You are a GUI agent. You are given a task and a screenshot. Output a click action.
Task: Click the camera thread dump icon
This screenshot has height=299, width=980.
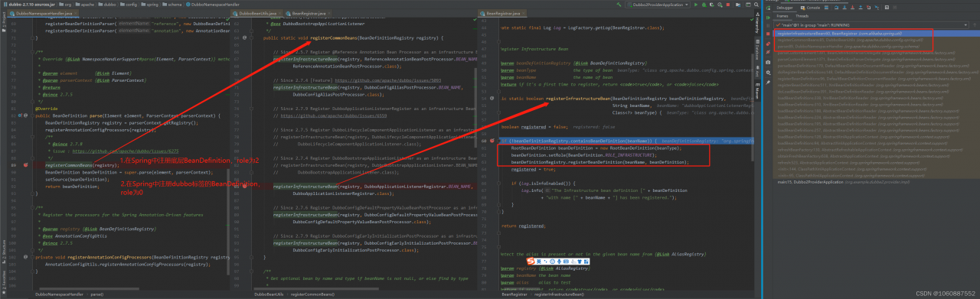[x=768, y=62]
